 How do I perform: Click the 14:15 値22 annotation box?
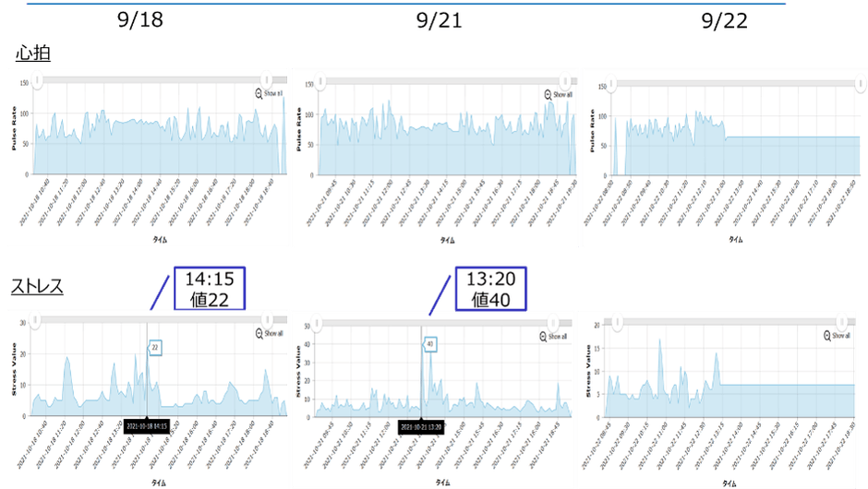pyautogui.click(x=210, y=289)
